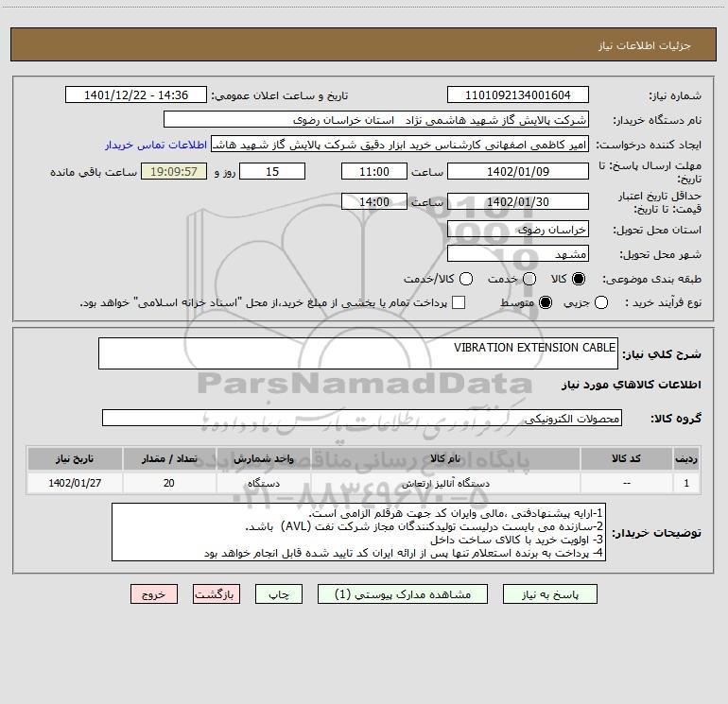
Task: Select the کالا radio button
Action: (x=579, y=279)
